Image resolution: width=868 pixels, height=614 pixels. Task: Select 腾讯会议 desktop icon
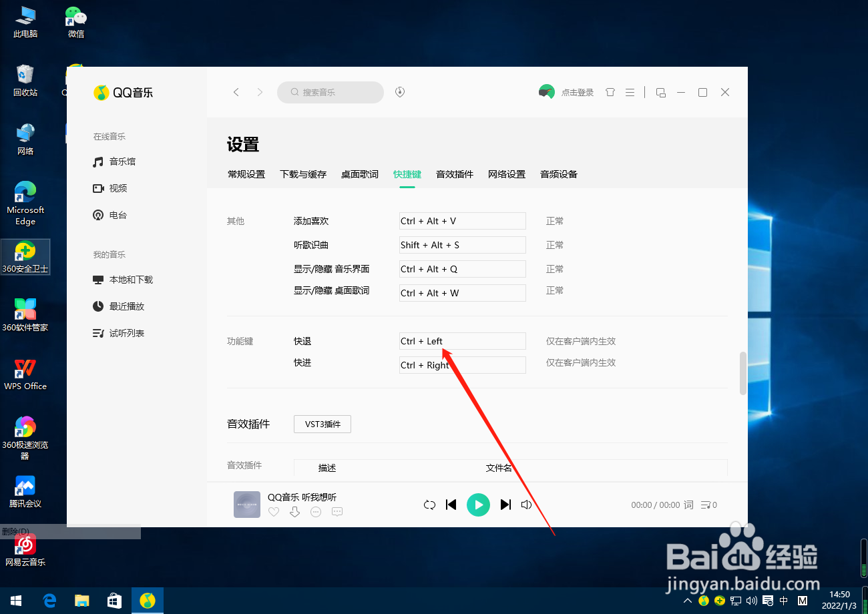point(25,492)
